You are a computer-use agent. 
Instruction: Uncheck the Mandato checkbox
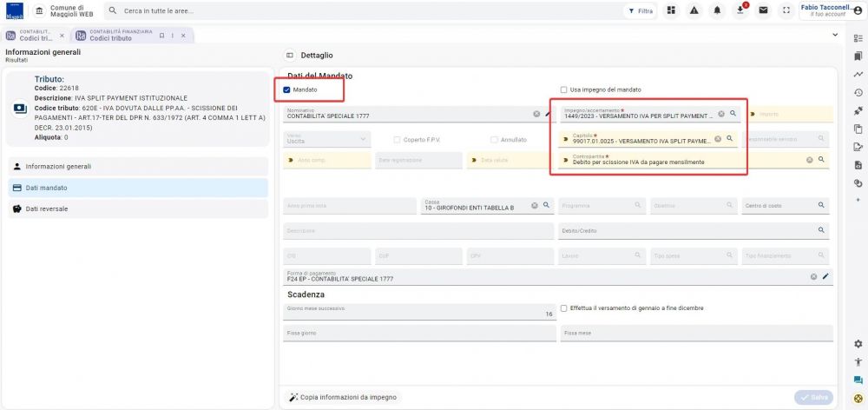tap(286, 89)
